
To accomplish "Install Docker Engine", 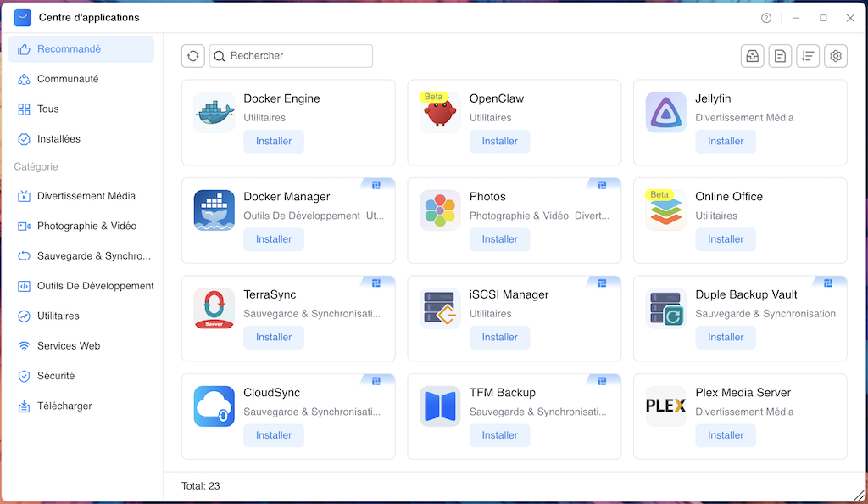I will [x=274, y=141].
